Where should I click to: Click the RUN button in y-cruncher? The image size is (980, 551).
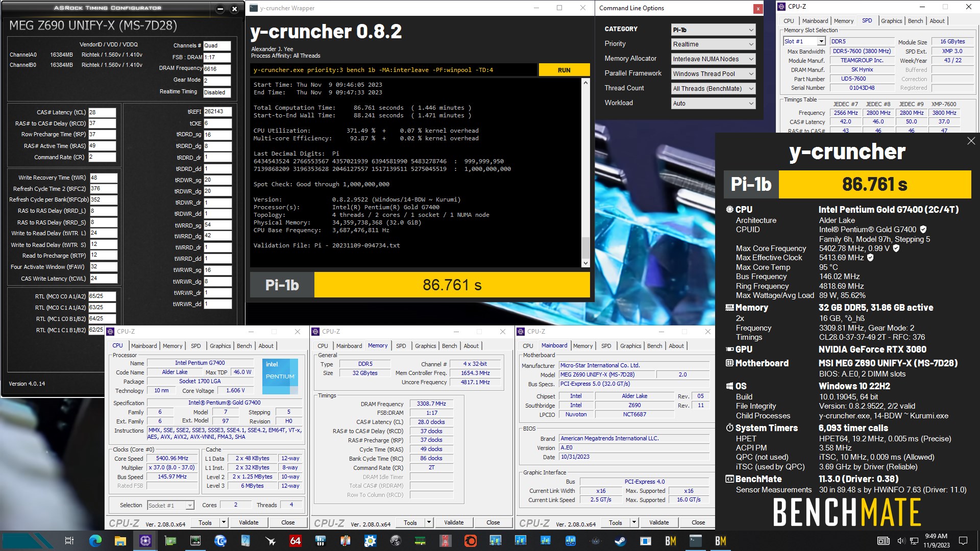564,70
